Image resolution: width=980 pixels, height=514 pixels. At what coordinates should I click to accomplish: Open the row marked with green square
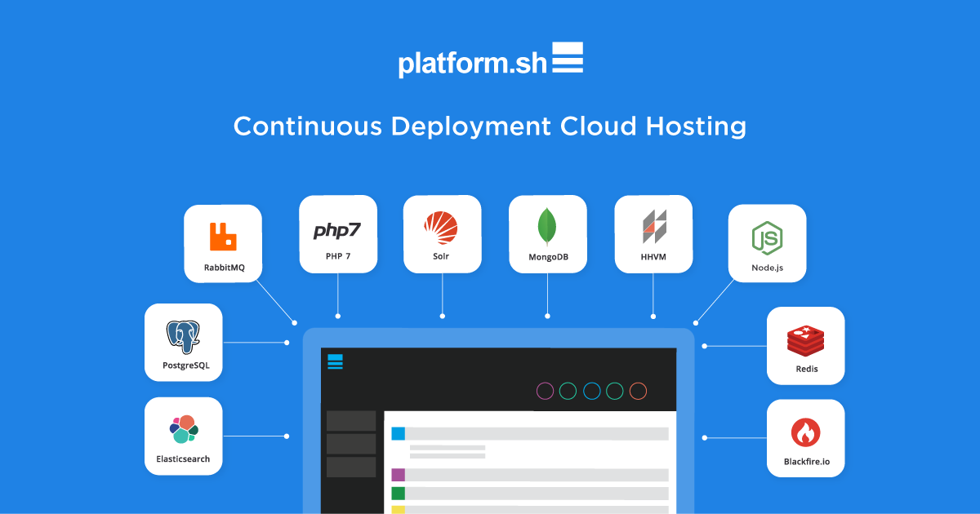(529, 494)
